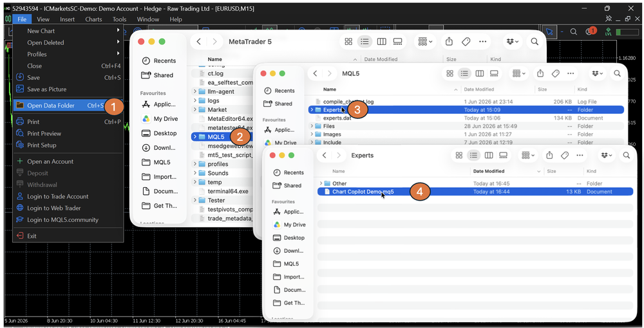Open more actions ellipsis in MetaTrader 5 Finder window

click(482, 41)
